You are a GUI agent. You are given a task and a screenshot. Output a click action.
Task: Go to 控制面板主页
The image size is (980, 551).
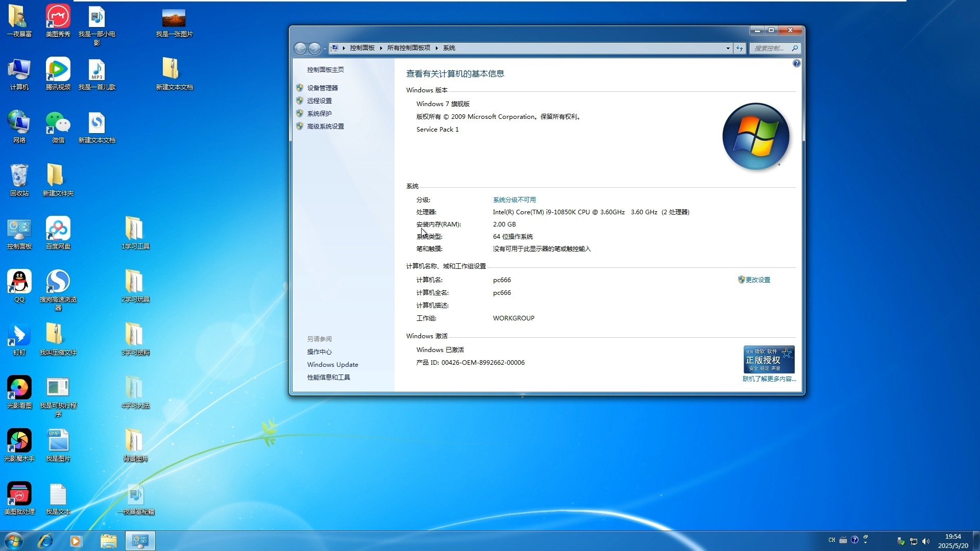325,69
